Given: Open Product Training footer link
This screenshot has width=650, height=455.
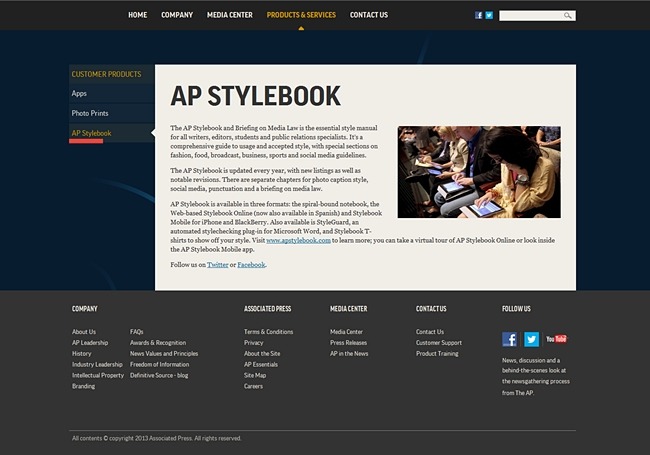Looking at the screenshot, I should click(437, 353).
